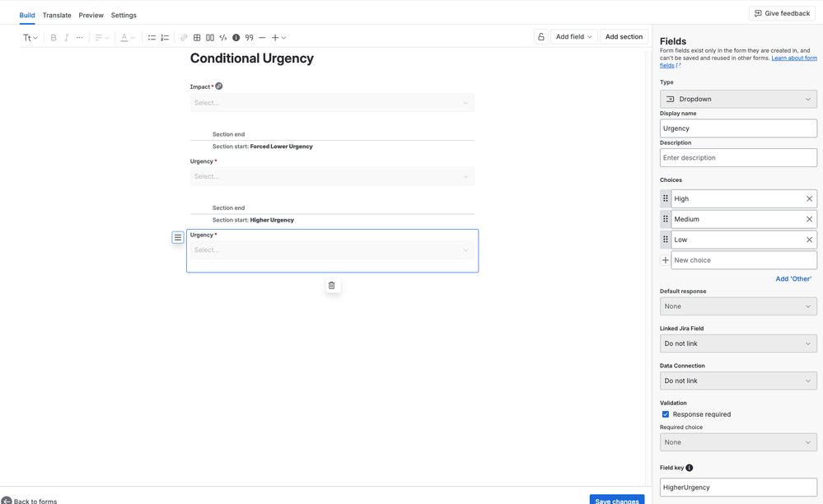Open the Forced Lower Urgency select dropdown
823x504 pixels.
(x=332, y=176)
